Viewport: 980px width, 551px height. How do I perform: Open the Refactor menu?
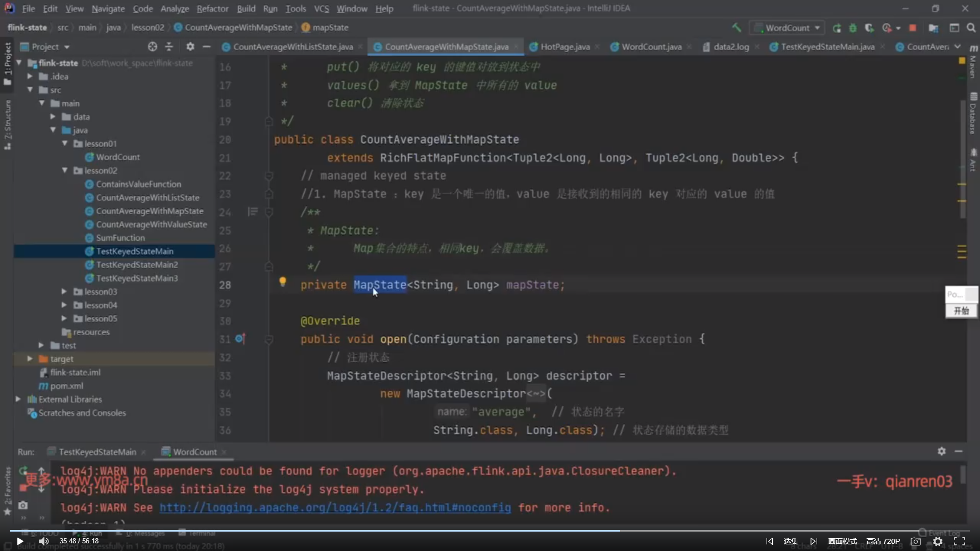click(212, 8)
